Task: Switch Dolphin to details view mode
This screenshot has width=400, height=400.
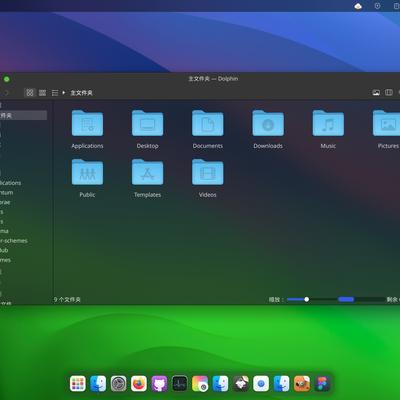Action: [x=55, y=93]
